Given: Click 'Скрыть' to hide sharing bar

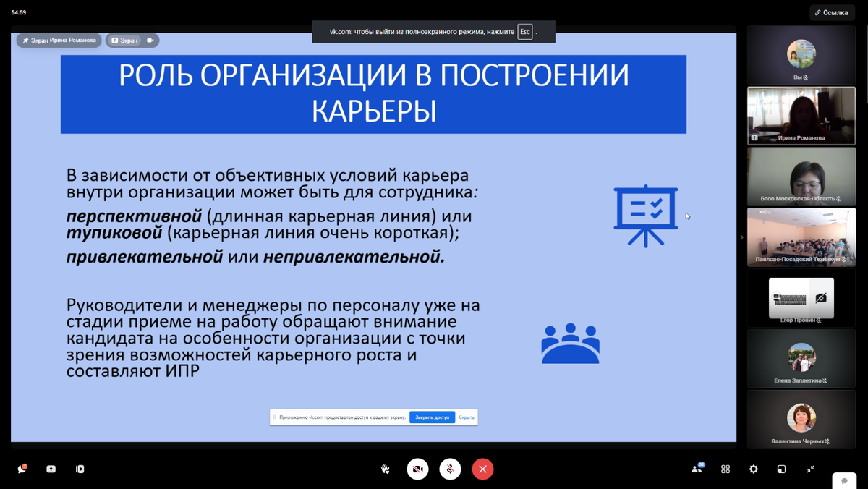Looking at the screenshot, I should click(x=467, y=417).
